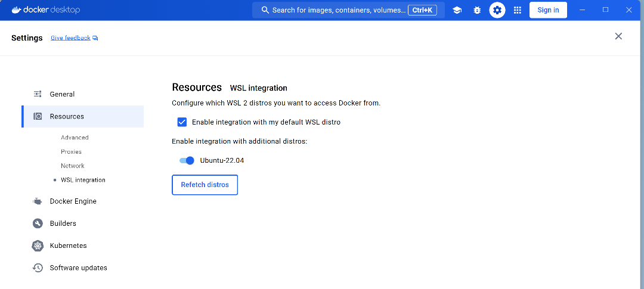Minimize the Docker Desktop window
Screen dimensions: 644x289
pos(582,10)
